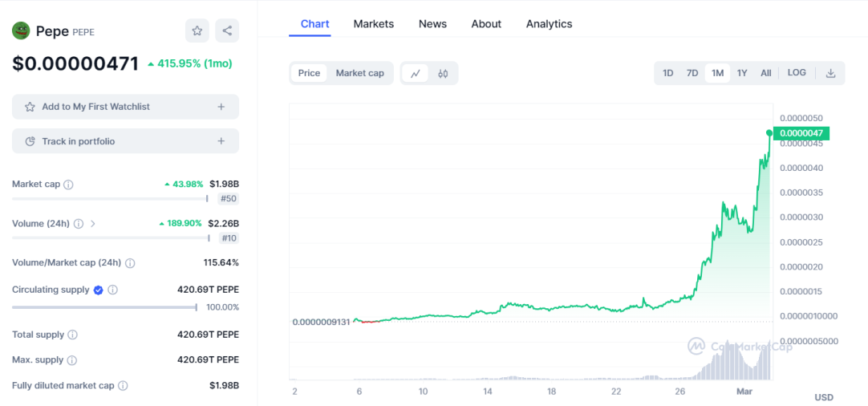Open Volume (24h) info icon
The image size is (868, 406).
click(79, 224)
